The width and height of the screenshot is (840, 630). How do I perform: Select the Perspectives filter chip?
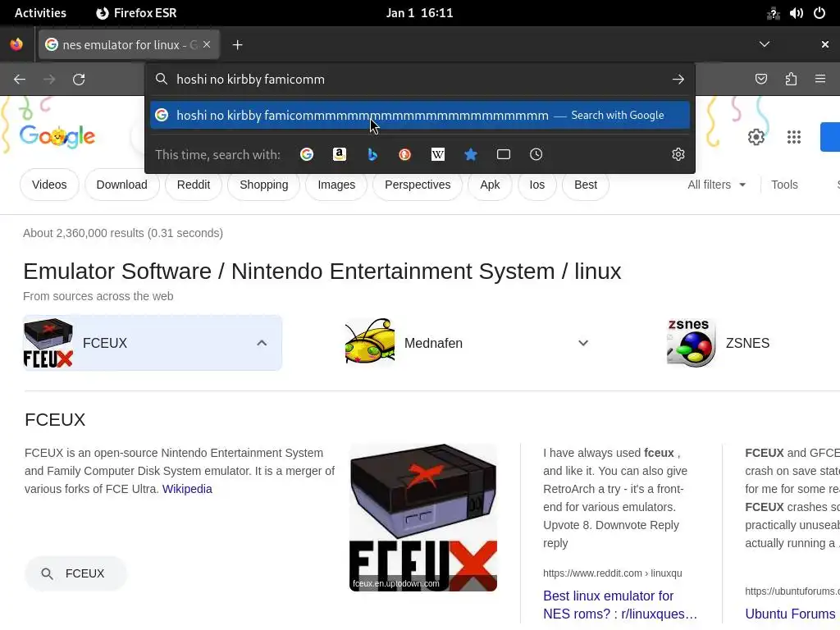418,185
